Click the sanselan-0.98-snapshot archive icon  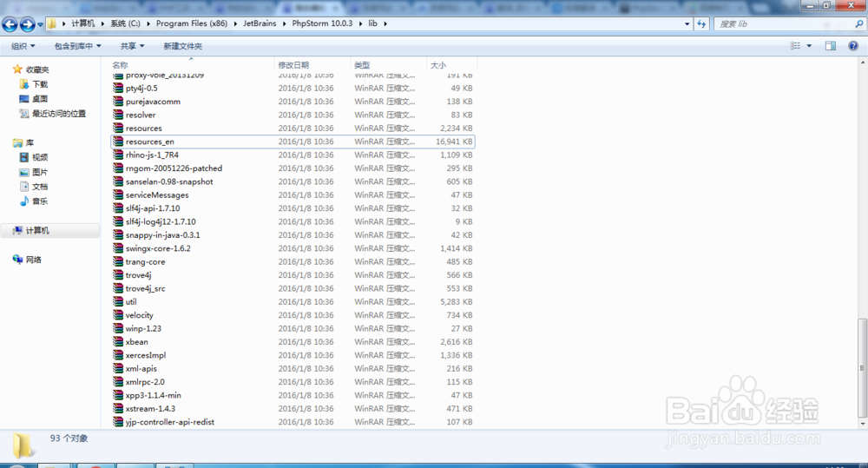pos(118,181)
